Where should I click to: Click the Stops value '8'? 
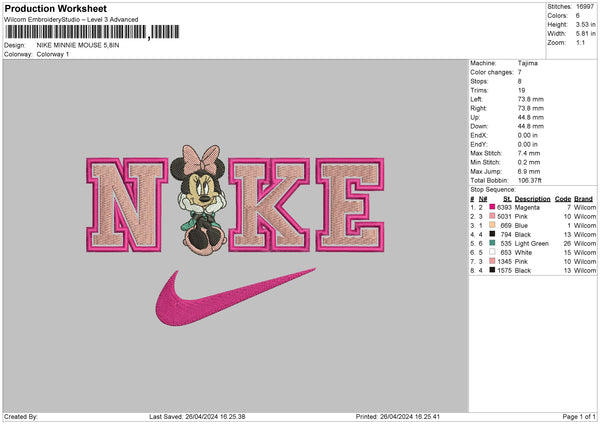click(x=520, y=81)
